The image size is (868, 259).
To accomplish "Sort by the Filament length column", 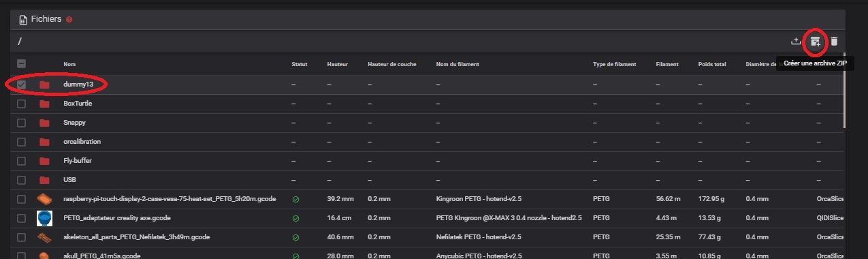I will point(666,64).
